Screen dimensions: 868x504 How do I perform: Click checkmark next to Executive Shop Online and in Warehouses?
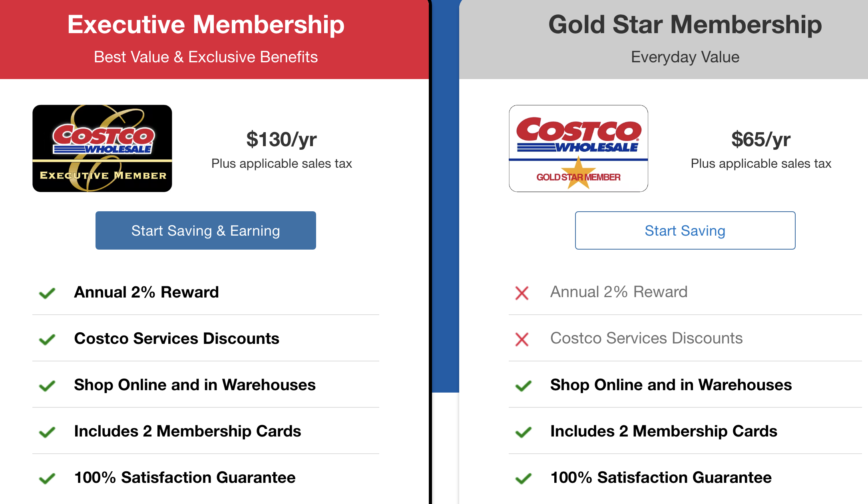point(47,386)
